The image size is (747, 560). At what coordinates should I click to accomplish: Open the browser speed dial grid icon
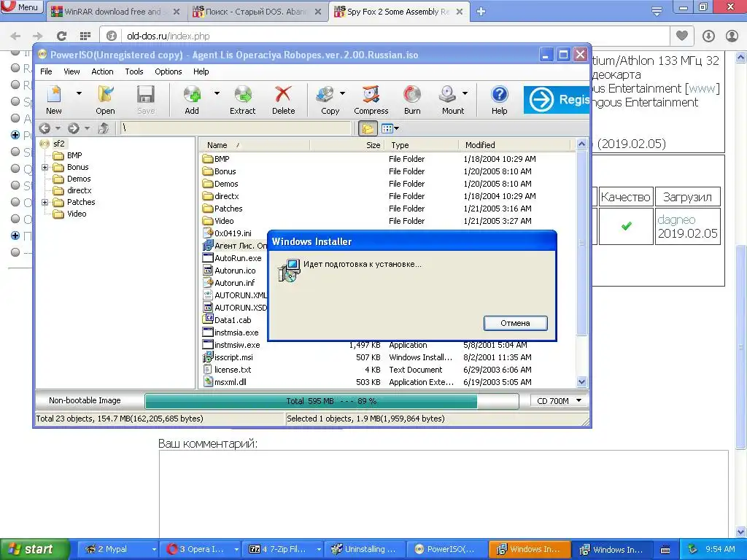85,36
